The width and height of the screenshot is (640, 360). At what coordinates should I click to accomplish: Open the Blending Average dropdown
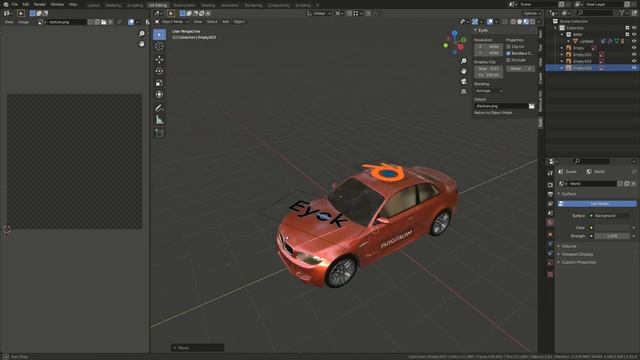489,91
